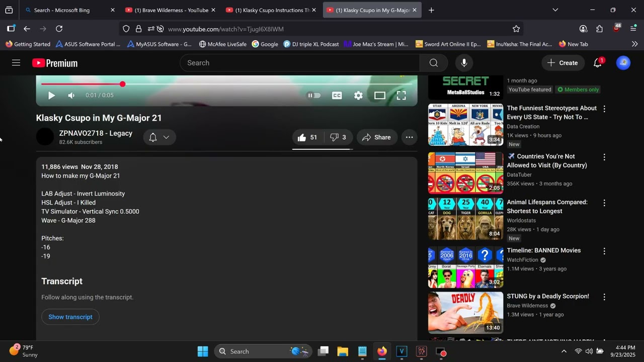Click the red video progress scrubber
This screenshot has width=644, height=362.
pyautogui.click(x=122, y=84)
